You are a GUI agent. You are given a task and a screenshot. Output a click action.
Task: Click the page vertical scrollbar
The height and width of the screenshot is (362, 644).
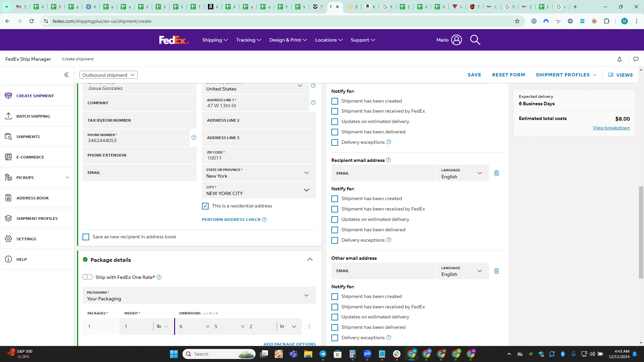click(641, 232)
